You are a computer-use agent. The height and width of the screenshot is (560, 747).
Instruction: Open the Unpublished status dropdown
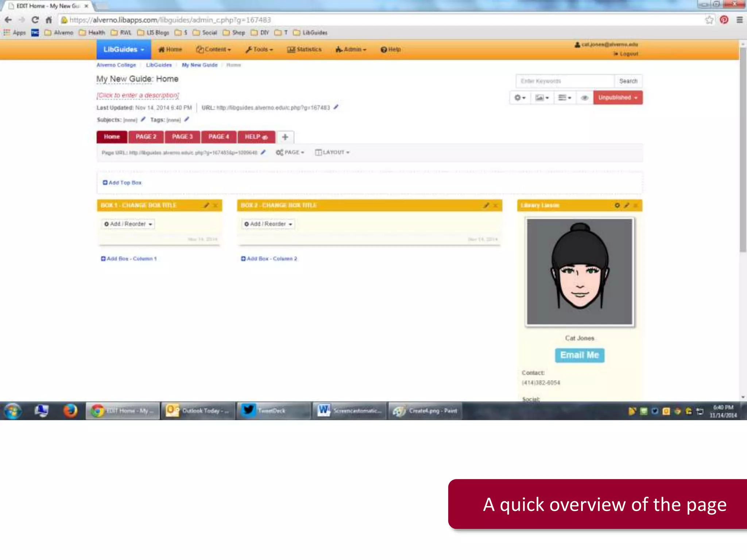pyautogui.click(x=618, y=98)
